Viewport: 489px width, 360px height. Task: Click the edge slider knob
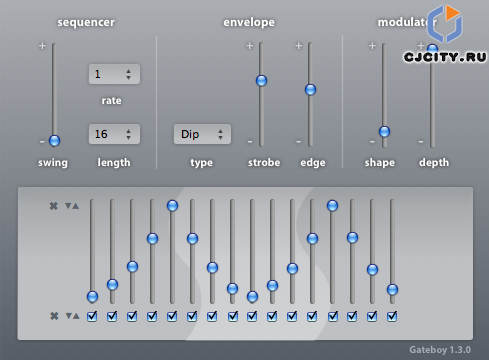[x=310, y=89]
